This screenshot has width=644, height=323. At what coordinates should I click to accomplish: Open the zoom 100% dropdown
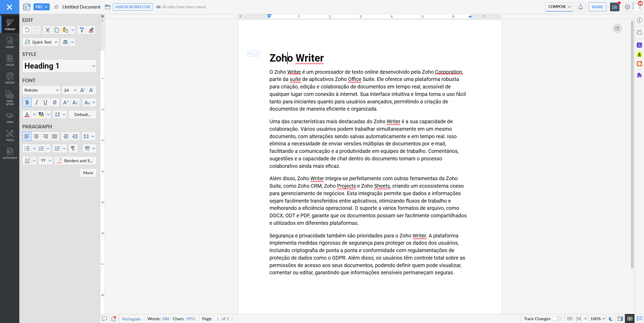598,319
